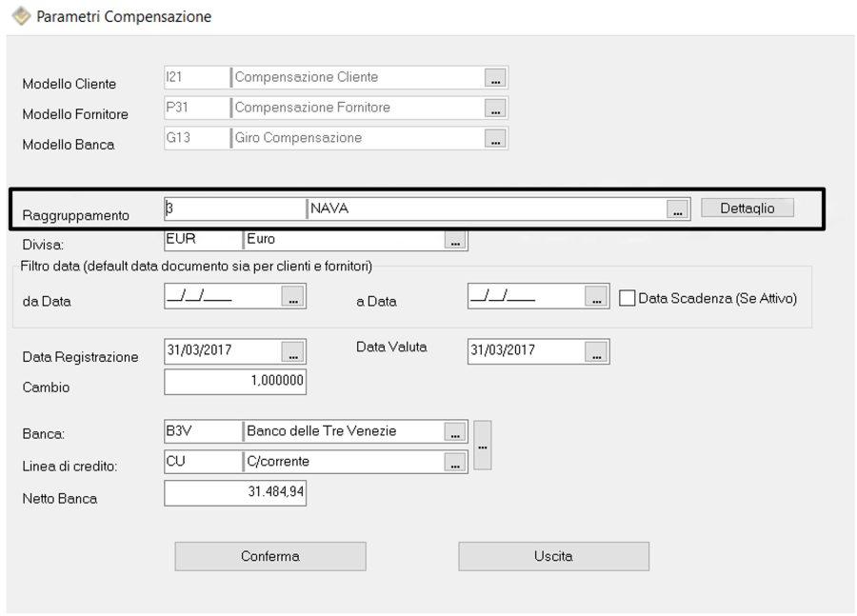
Task: Open the Raggruppamento selection dialog
Action: coord(677,208)
